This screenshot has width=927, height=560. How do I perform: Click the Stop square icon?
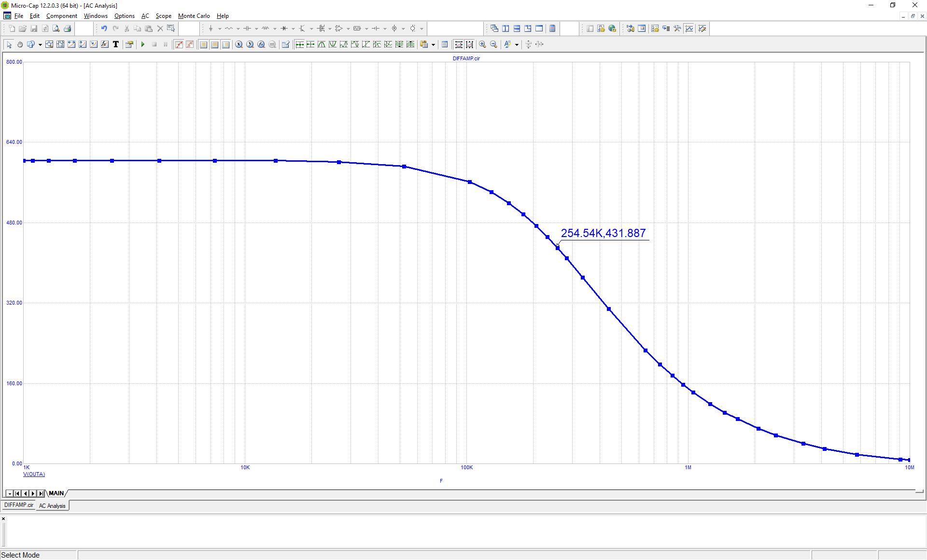point(154,44)
